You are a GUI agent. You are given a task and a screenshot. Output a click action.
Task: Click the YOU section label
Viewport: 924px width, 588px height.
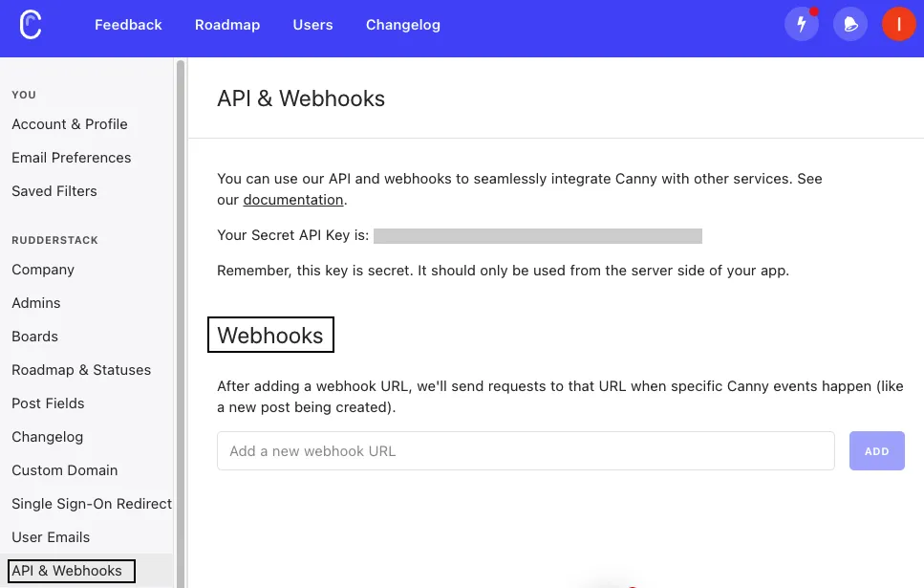24,95
